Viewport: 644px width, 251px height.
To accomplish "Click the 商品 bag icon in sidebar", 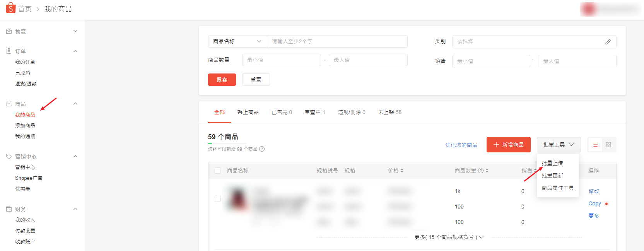I will [9, 104].
